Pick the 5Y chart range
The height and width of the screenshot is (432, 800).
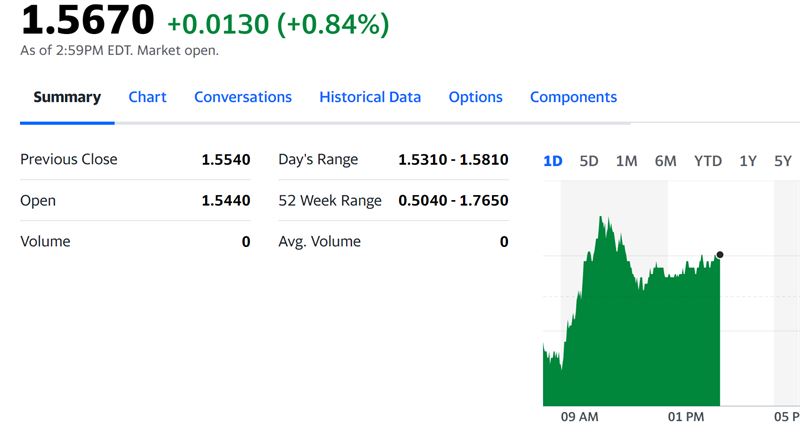tap(783, 161)
